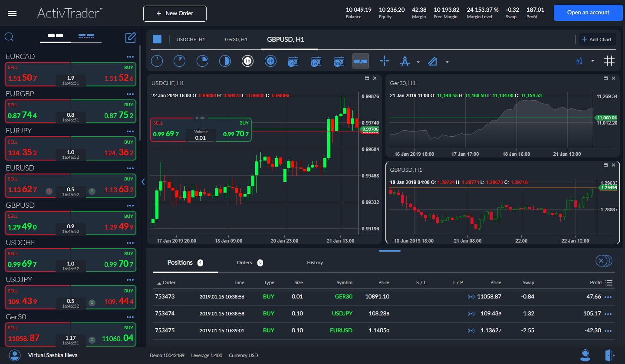Image resolution: width=625 pixels, height=364 pixels.
Task: Click the EURCAD SELL price tile
Action: coord(37,75)
